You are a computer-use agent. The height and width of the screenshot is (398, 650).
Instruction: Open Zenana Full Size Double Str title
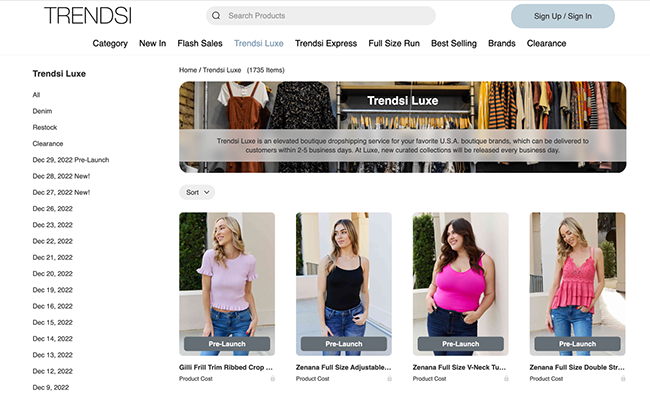(577, 367)
